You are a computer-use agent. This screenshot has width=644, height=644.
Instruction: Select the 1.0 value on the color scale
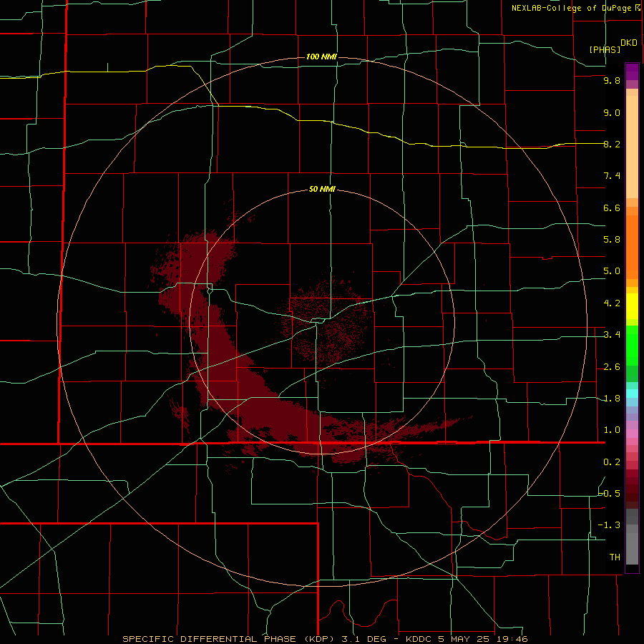(612, 430)
